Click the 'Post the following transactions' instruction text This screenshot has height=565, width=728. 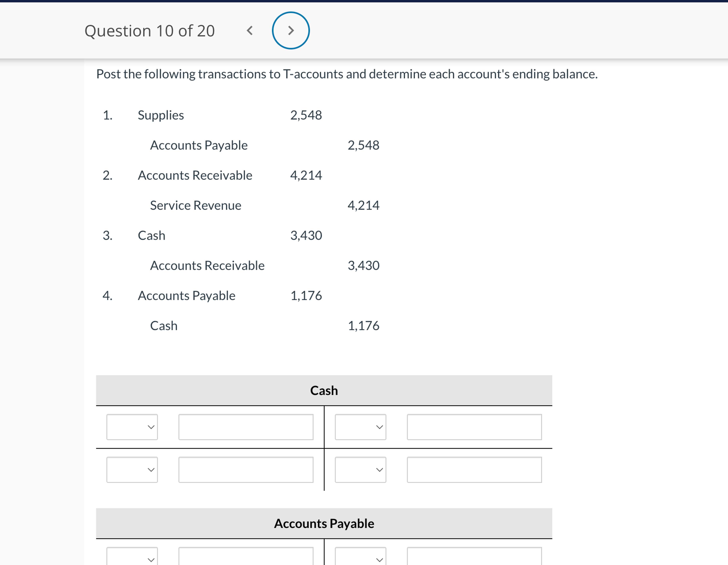[x=347, y=74]
